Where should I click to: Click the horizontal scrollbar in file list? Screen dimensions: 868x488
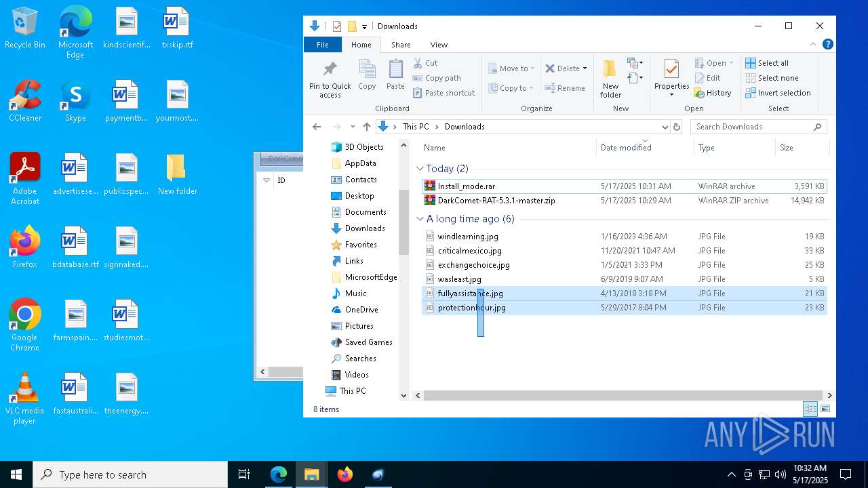pyautogui.click(x=624, y=395)
